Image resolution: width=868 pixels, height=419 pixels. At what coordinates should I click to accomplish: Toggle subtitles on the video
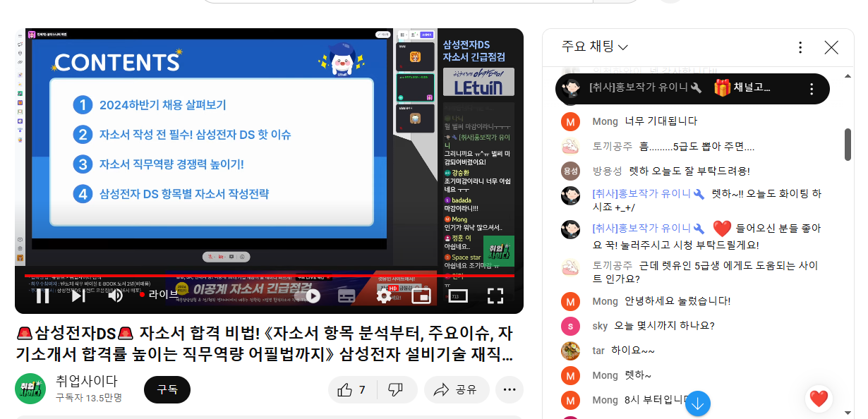tap(346, 296)
